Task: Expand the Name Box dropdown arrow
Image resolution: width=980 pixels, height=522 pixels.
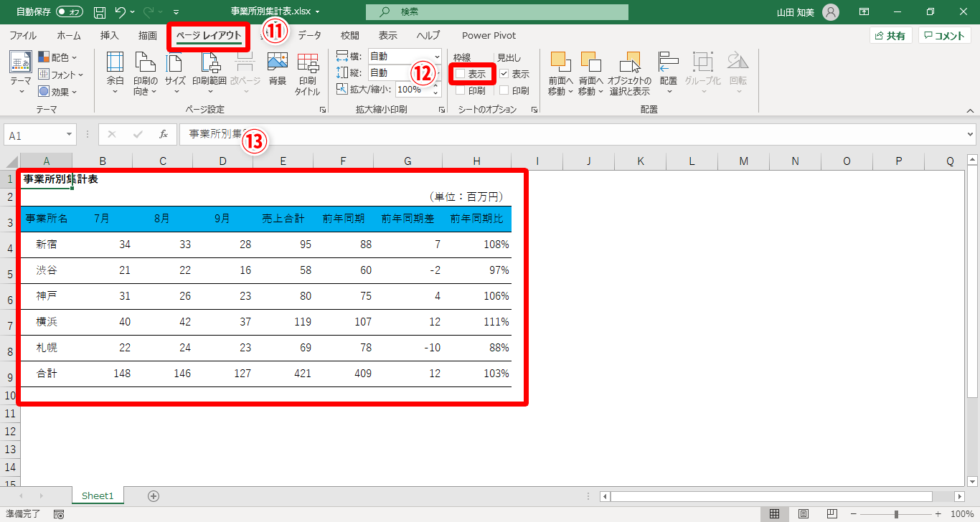Action: coord(69,135)
